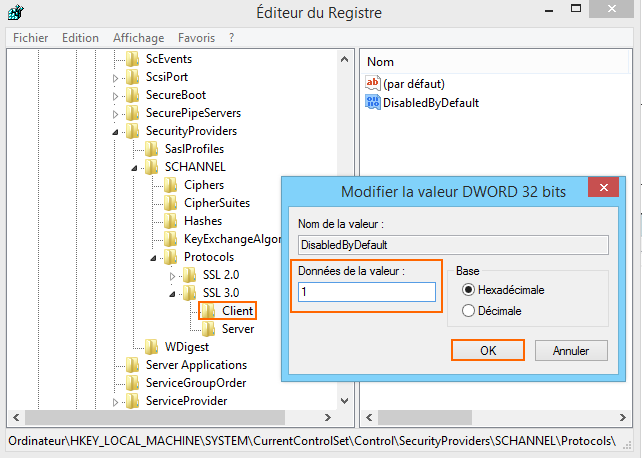
Task: Click the tree pane horizontal scroll left arrow
Action: click(x=16, y=417)
